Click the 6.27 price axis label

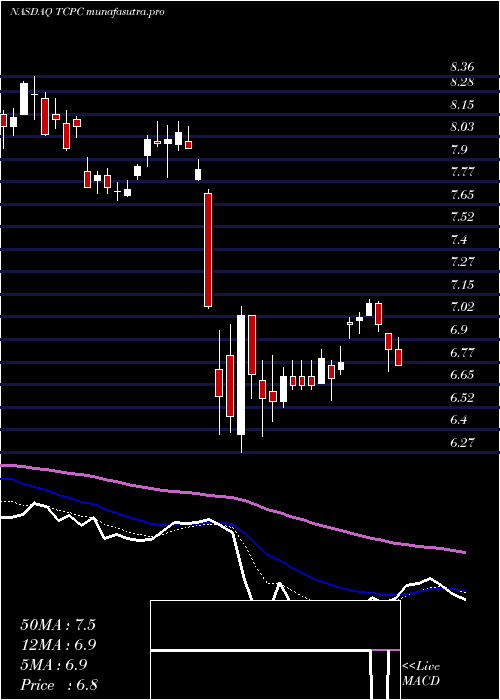(x=462, y=442)
